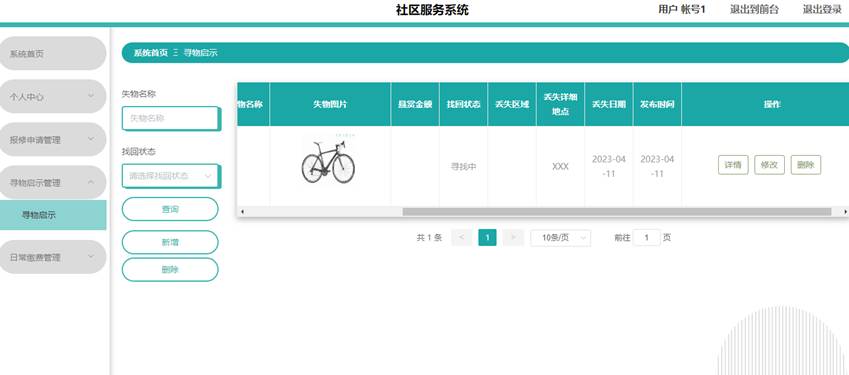The width and height of the screenshot is (849, 375).
Task: Click 寻物启示 in the breadcrumb
Action: pos(200,52)
